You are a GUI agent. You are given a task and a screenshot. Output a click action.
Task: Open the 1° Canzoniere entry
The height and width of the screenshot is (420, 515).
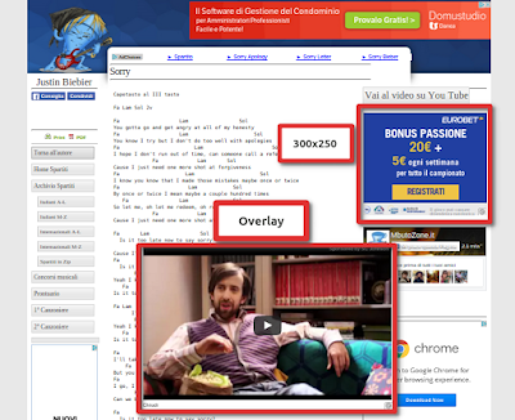(63, 310)
